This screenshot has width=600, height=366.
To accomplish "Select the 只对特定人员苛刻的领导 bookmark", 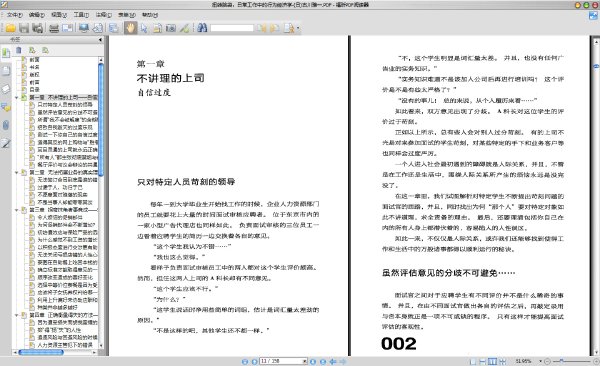I will tap(65, 105).
